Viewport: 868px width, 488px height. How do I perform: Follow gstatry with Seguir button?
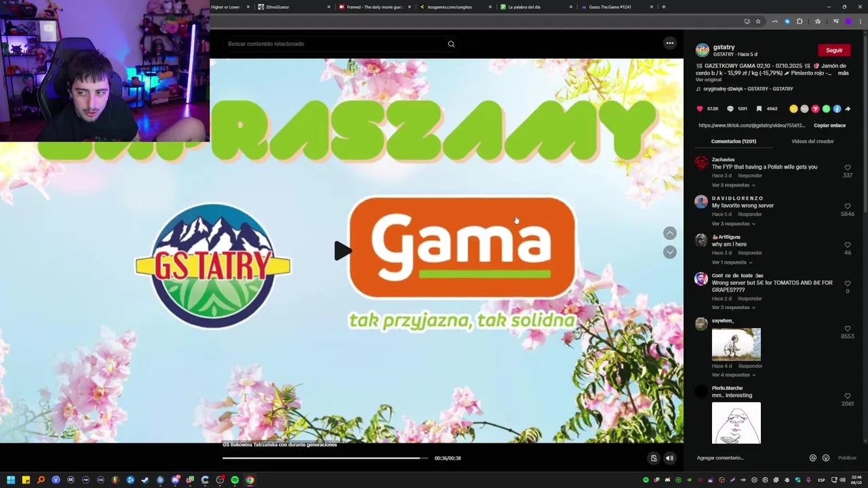(x=834, y=50)
